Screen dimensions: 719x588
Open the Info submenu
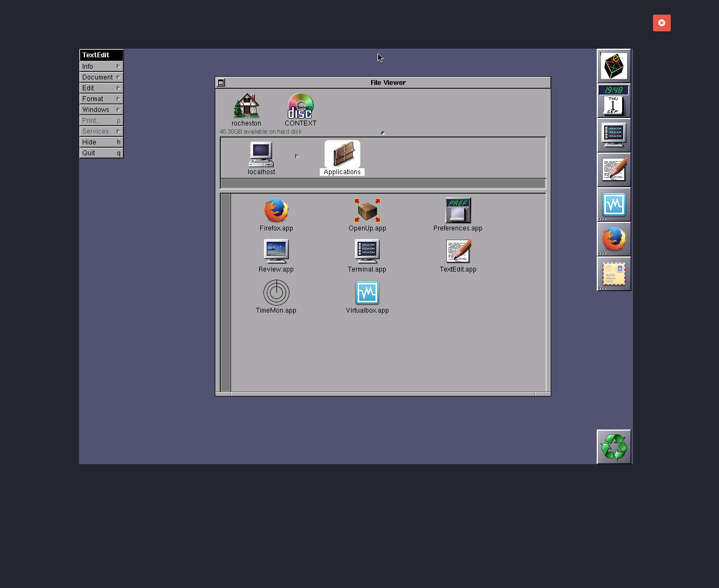pos(101,66)
